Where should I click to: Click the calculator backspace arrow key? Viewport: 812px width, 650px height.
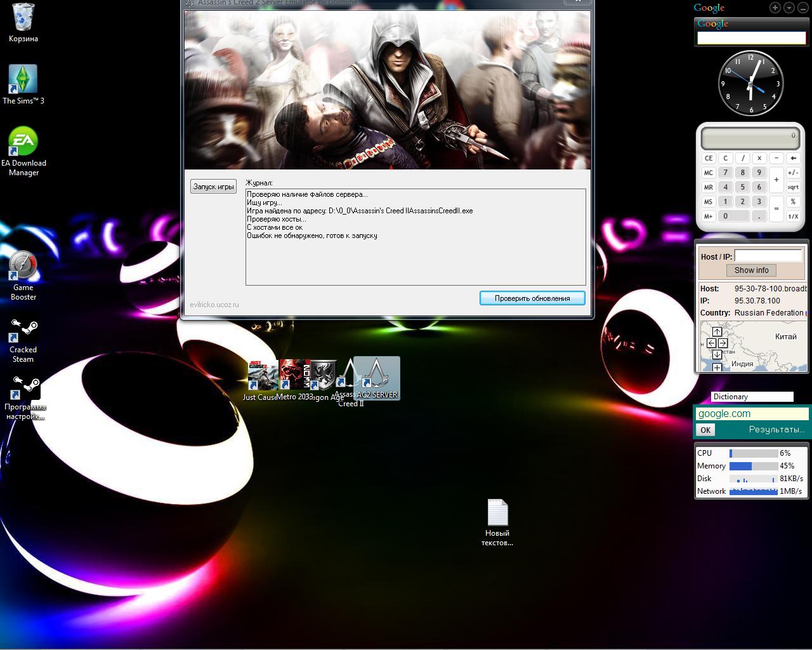[x=793, y=158]
